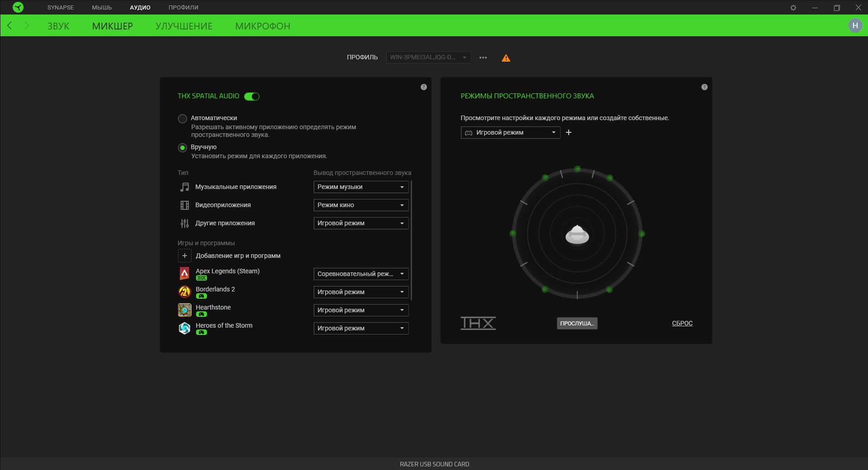Open help icon in THX Spatial Audio panel
The image size is (868, 470).
424,87
